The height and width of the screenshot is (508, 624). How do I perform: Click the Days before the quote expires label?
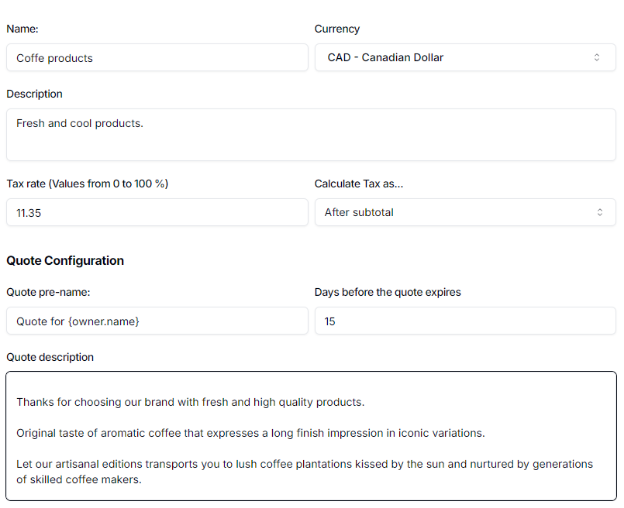pos(387,292)
